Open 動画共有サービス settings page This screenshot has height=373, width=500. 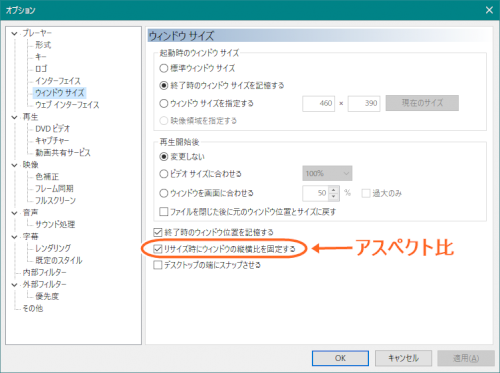(x=63, y=153)
